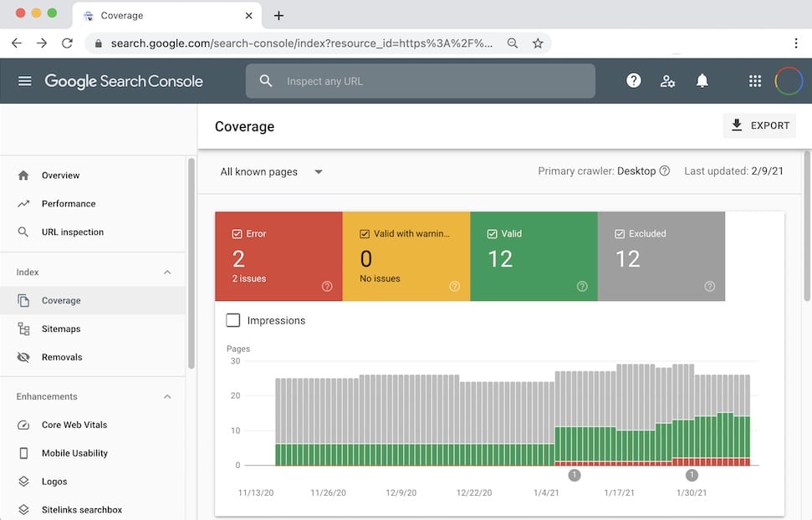The height and width of the screenshot is (520, 812).
Task: Open the All known pages dropdown
Action: [271, 171]
